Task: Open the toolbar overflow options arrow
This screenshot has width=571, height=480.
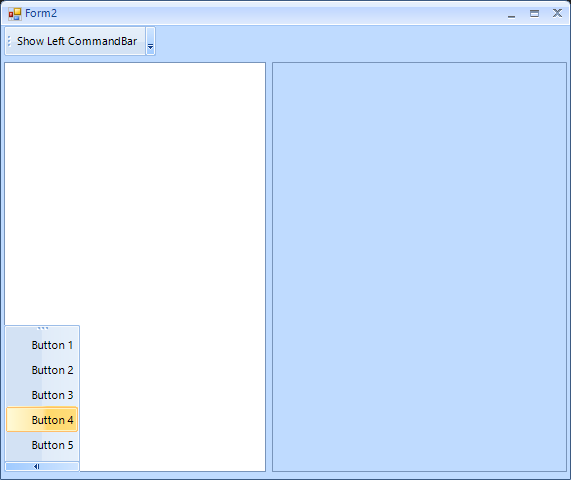Action: tap(150, 41)
